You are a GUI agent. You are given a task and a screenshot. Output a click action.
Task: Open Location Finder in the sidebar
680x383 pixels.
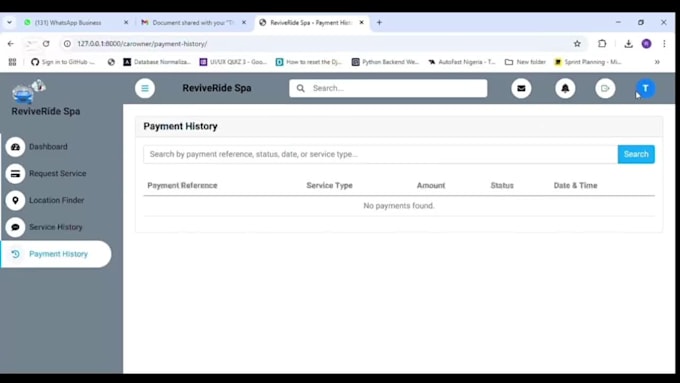point(56,200)
